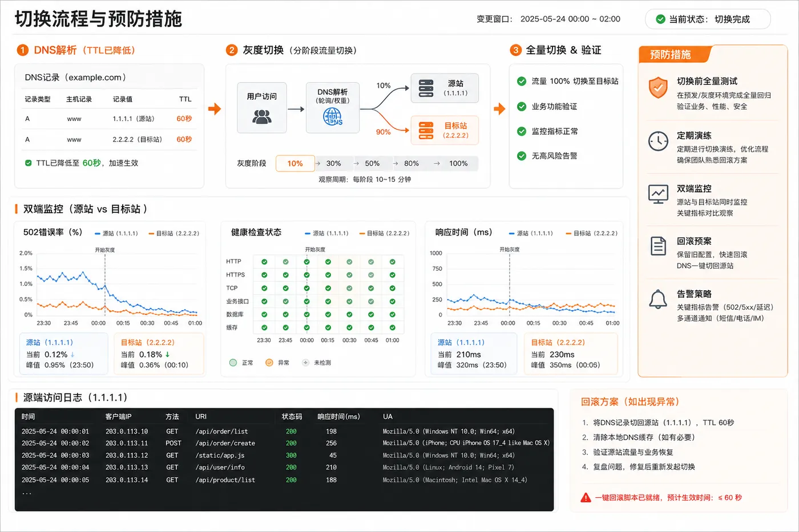Click the shield icon beside 切换前全量测试
799x532 pixels.
[x=658, y=87]
